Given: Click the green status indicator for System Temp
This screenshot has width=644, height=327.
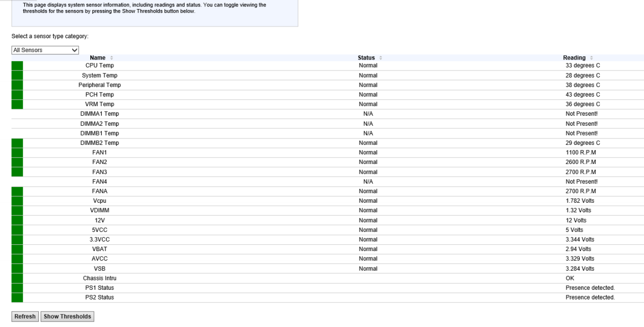Looking at the screenshot, I should pyautogui.click(x=18, y=75).
